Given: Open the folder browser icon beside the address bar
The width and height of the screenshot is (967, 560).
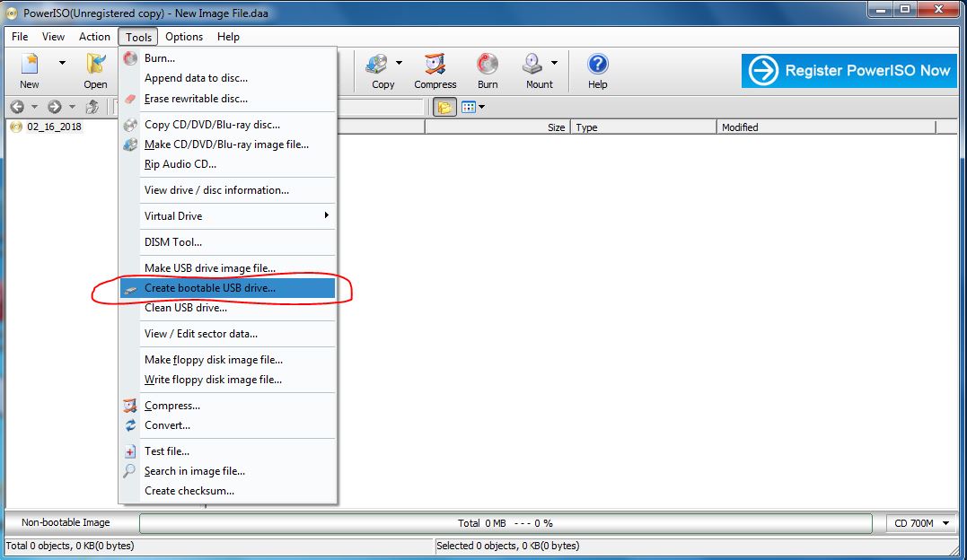Looking at the screenshot, I should pyautogui.click(x=444, y=106).
